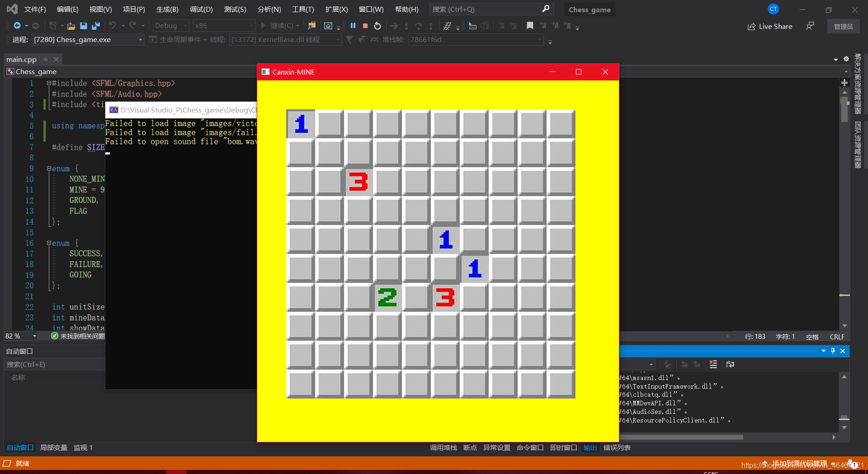
Task: Pin the Output panel with the pushpin
Action: click(x=833, y=351)
